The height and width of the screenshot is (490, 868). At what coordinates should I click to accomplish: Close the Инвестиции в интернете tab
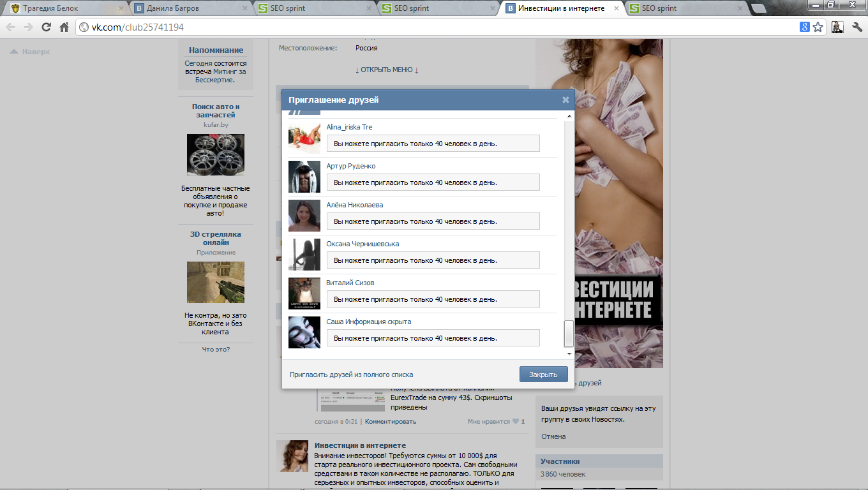click(616, 8)
